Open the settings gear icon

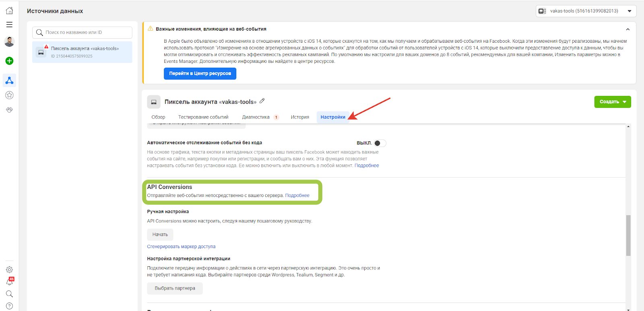(9, 270)
